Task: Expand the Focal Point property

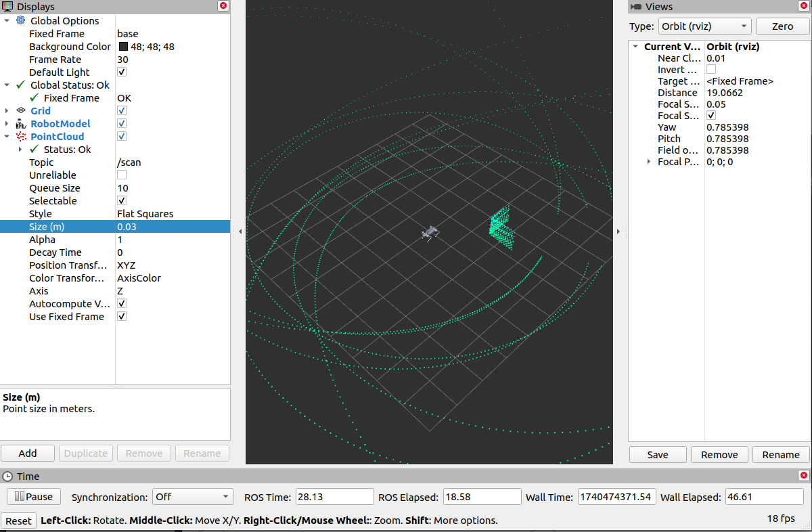Action: click(649, 162)
